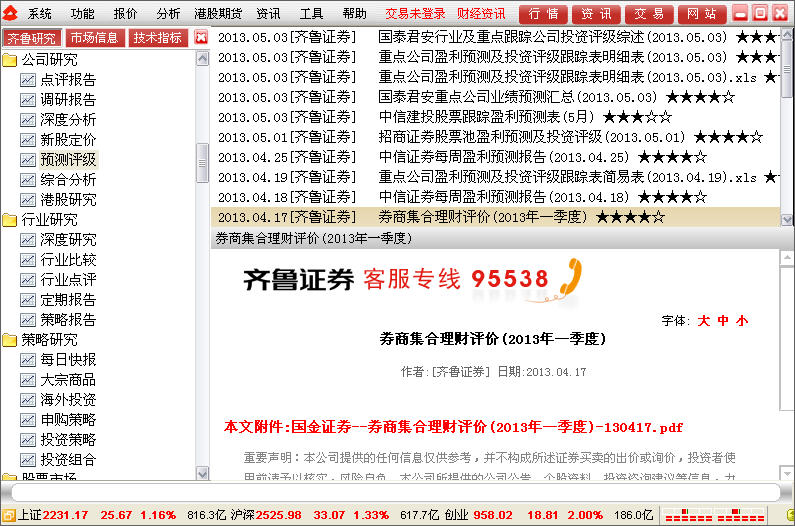Screen dimensions: 795x526
Task: Click the chart icon beside 申购策略
Action: [28, 419]
